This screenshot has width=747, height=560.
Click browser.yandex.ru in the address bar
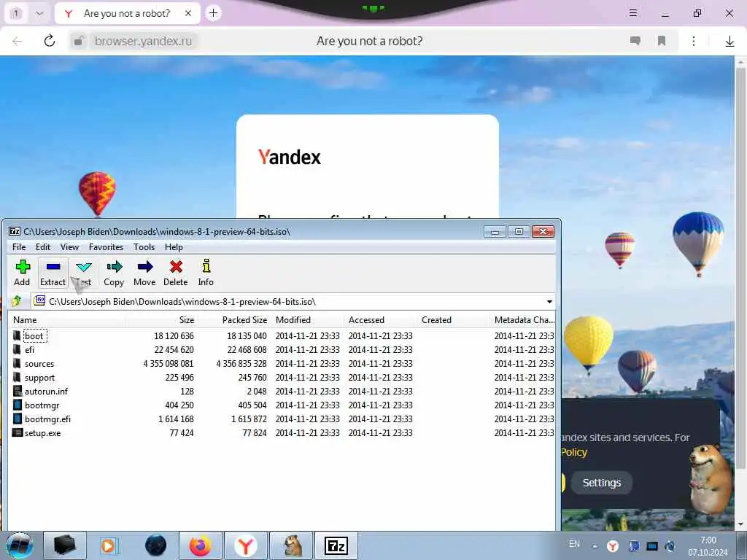(x=143, y=42)
